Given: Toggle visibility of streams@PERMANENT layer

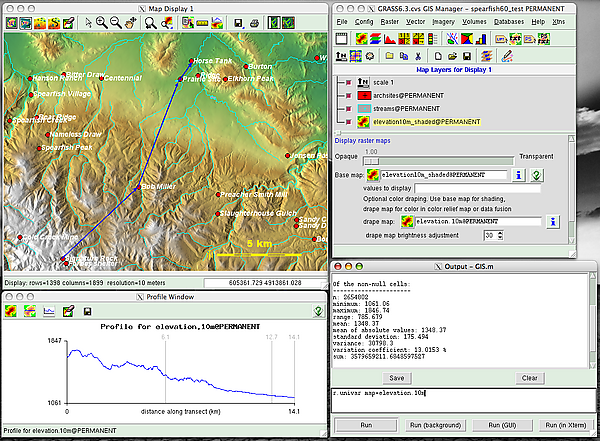Looking at the screenshot, I should click(347, 108).
